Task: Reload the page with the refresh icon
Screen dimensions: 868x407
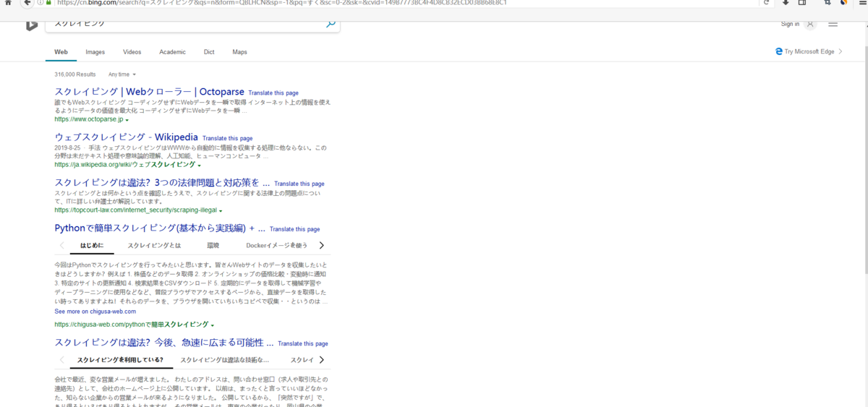Action: [x=766, y=2]
